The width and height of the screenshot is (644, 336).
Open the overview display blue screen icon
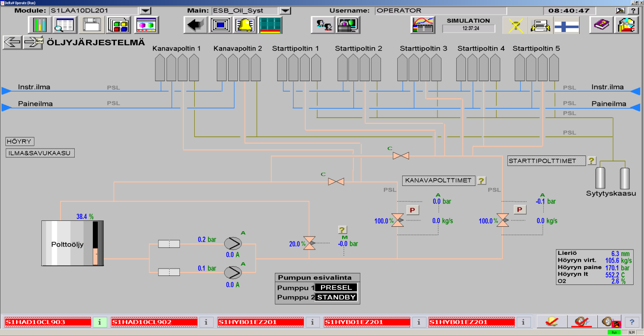[x=220, y=25]
